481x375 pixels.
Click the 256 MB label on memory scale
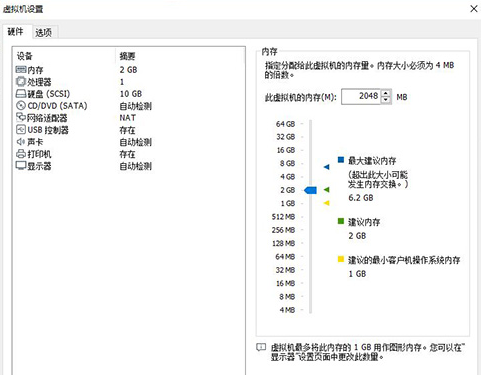(283, 230)
